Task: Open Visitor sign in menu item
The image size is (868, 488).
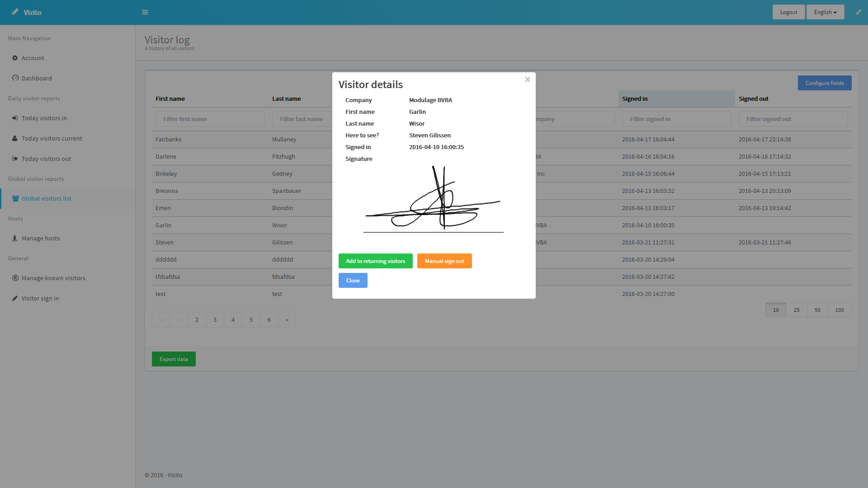Action: (x=40, y=298)
